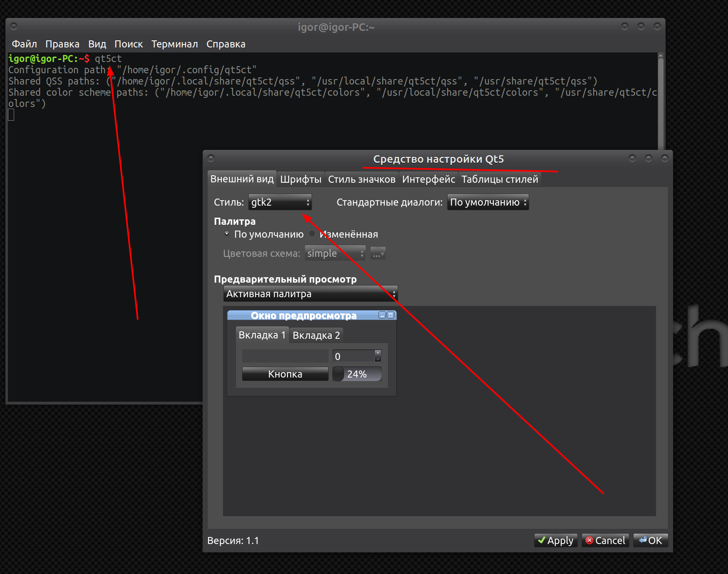Close the Qt5 settings window
The width and height of the screenshot is (728, 574).
click(664, 158)
